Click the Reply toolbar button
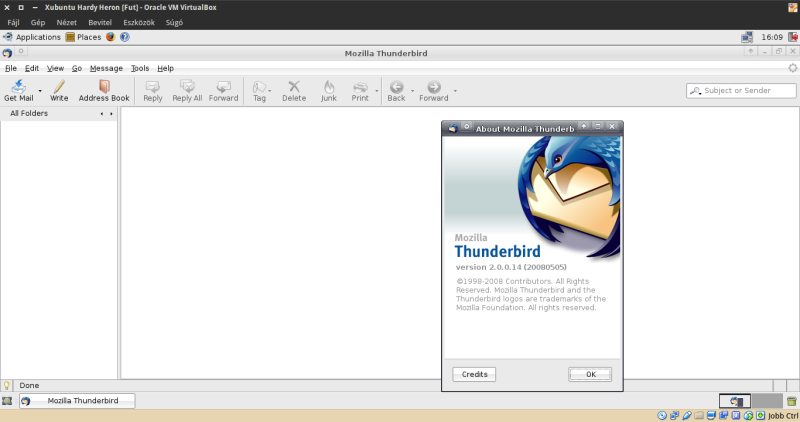Screen dimensions: 800x422 (153, 91)
